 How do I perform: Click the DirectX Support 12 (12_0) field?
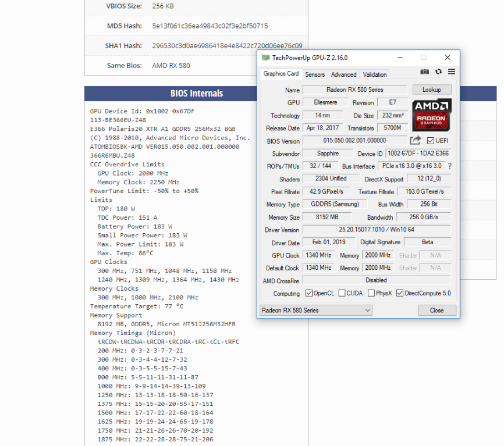click(x=429, y=179)
